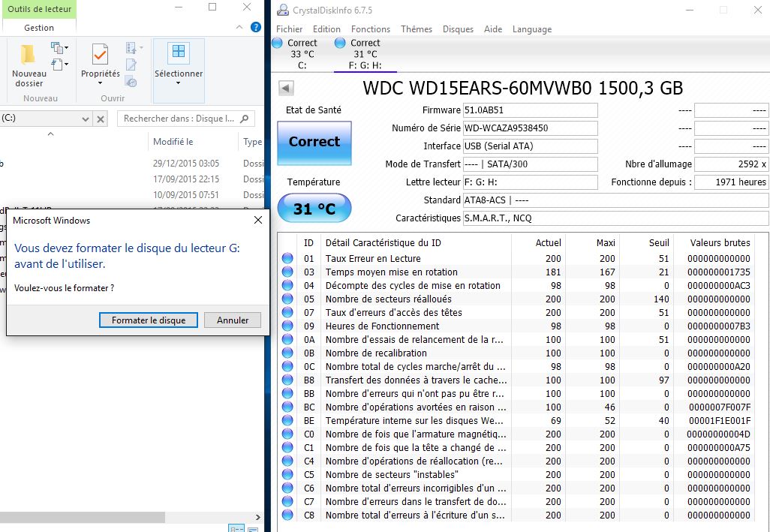Screen dimensions: 770x532
Task: Click the blue Correct health status button
Action: pos(314,142)
